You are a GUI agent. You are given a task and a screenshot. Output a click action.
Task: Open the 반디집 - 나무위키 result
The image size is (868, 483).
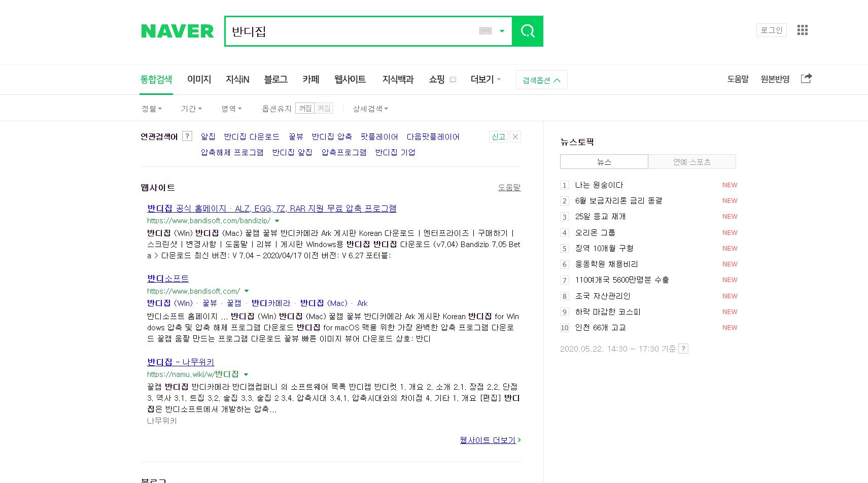181,362
